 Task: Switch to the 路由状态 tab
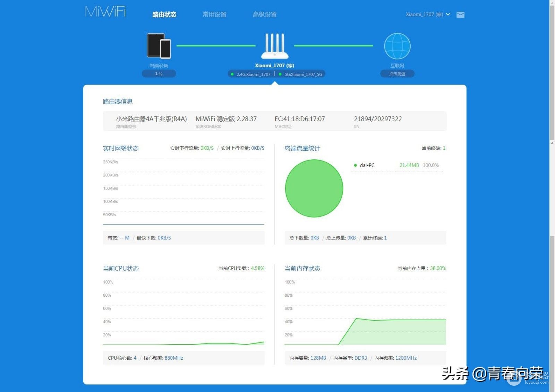pos(164,15)
